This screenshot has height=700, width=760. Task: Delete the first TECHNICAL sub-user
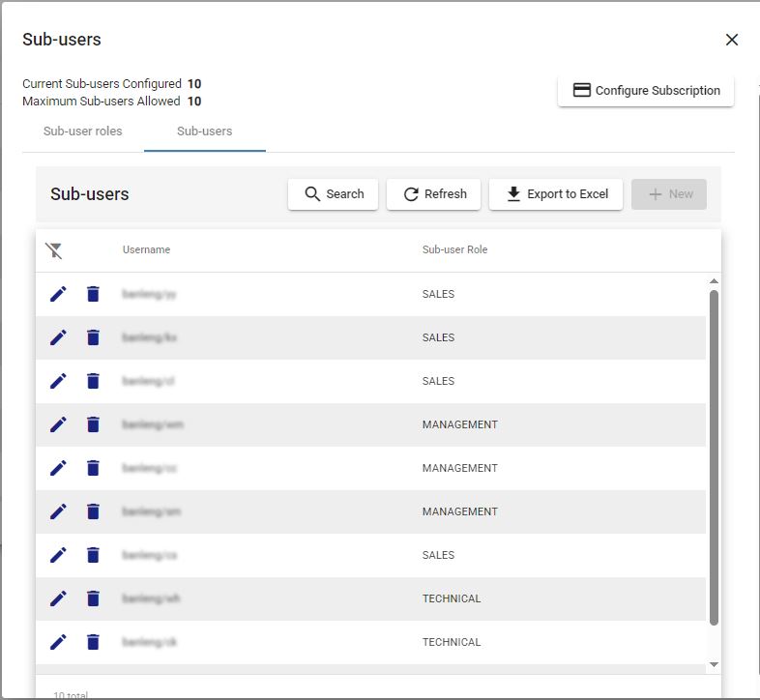(93, 598)
